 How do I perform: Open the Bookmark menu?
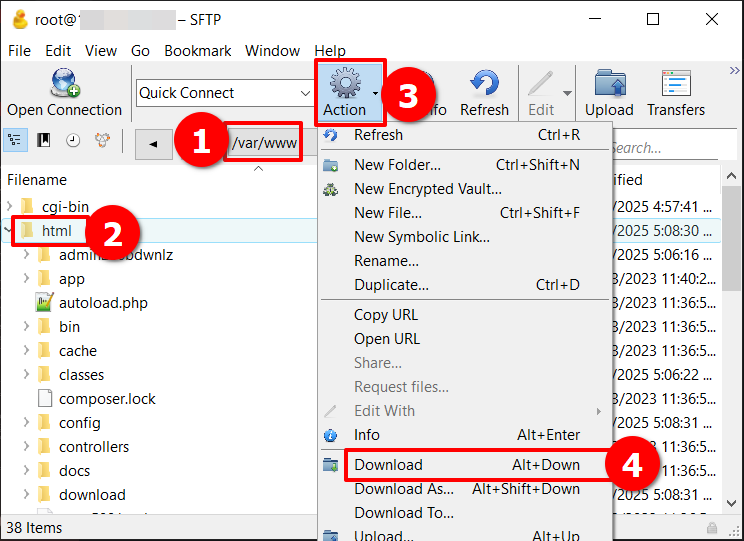click(x=197, y=50)
